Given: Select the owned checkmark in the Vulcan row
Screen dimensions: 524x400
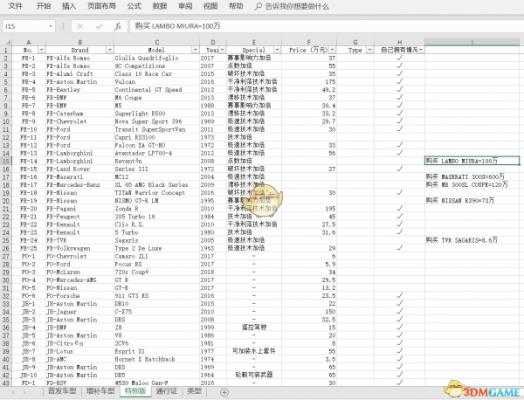Looking at the screenshot, I should (399, 82).
